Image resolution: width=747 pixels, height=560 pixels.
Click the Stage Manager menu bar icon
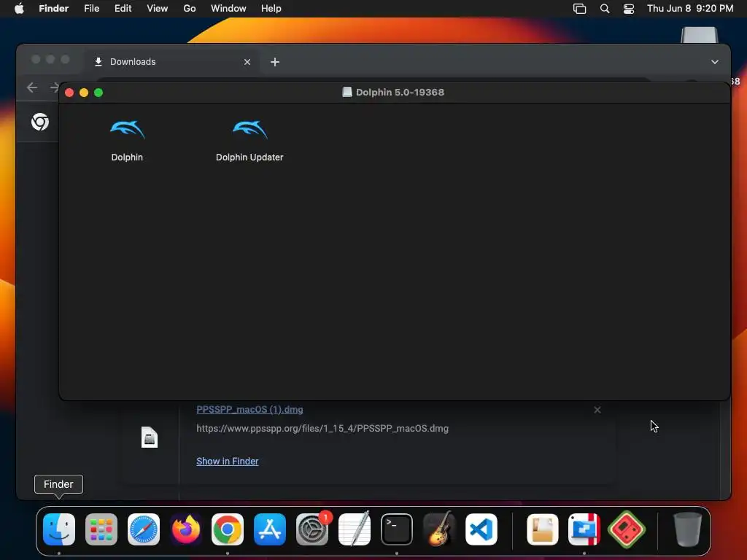579,9
